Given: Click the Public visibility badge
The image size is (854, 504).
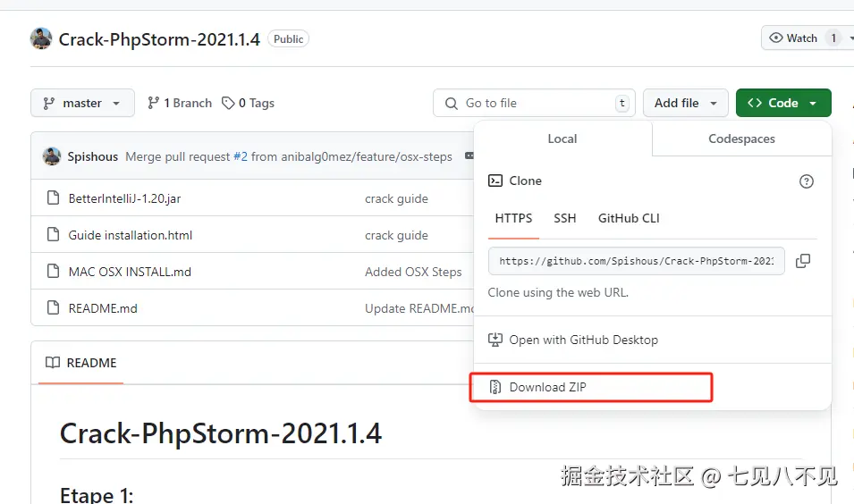Looking at the screenshot, I should point(288,39).
